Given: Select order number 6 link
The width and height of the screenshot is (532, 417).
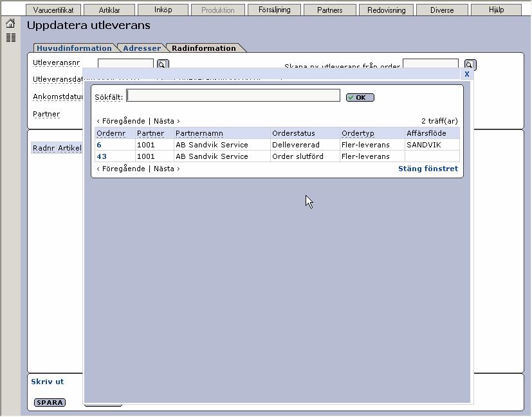Looking at the screenshot, I should pos(99,145).
